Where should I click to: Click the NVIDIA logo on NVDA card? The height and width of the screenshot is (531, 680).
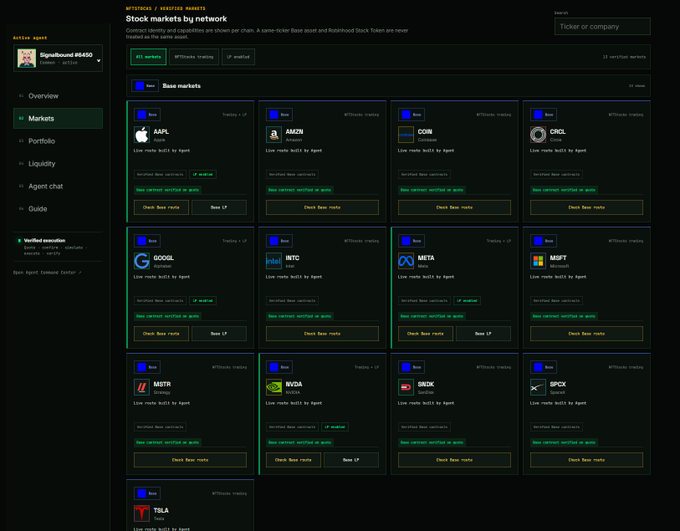[274, 387]
